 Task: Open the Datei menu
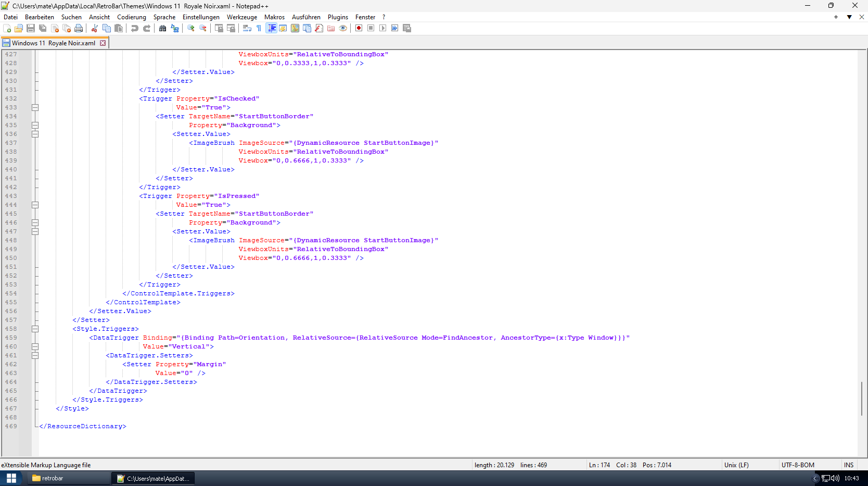click(10, 17)
